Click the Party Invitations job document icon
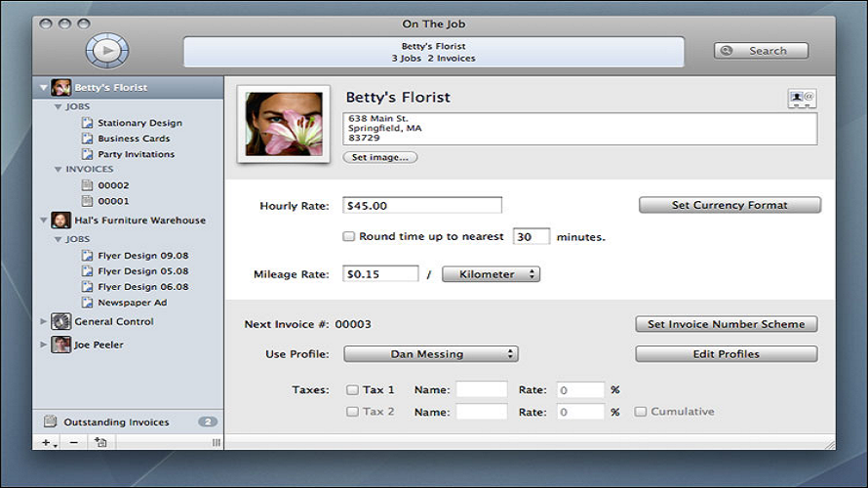The height and width of the screenshot is (488, 868). pyautogui.click(x=87, y=153)
